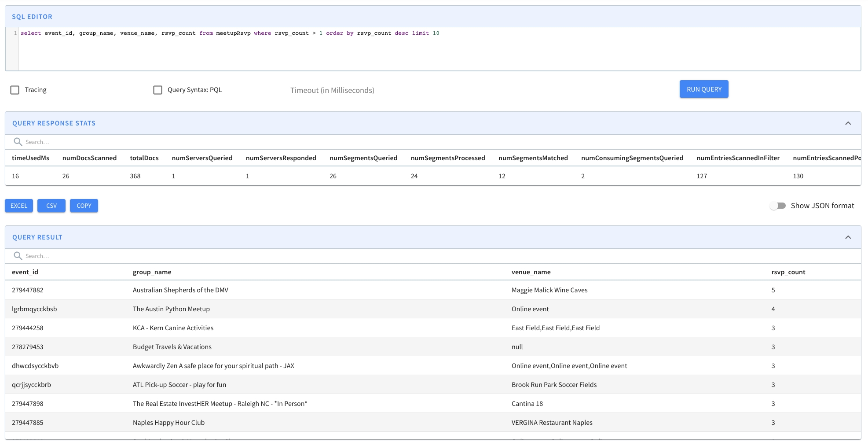Enable the Tracing checkbox
The height and width of the screenshot is (446, 868).
[15, 90]
